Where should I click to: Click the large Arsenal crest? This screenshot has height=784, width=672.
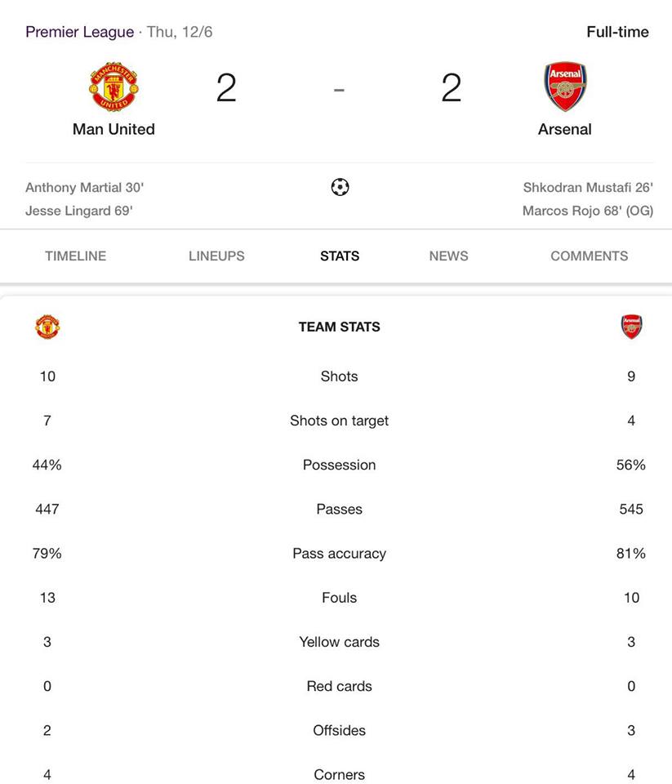pyautogui.click(x=565, y=87)
